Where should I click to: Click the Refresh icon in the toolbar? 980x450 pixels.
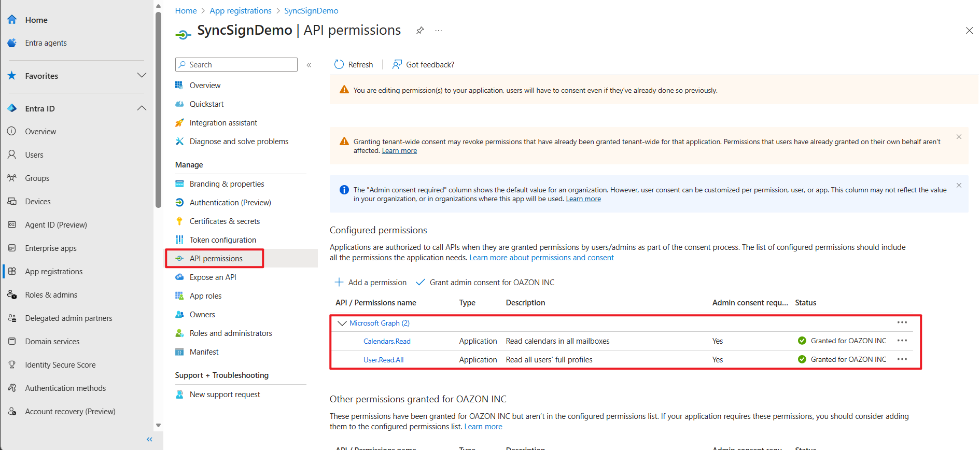(339, 64)
